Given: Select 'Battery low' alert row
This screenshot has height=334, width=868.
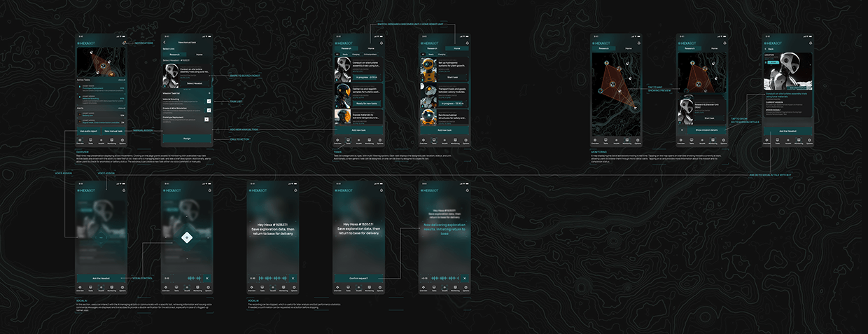Looking at the screenshot, I should coord(101,115).
